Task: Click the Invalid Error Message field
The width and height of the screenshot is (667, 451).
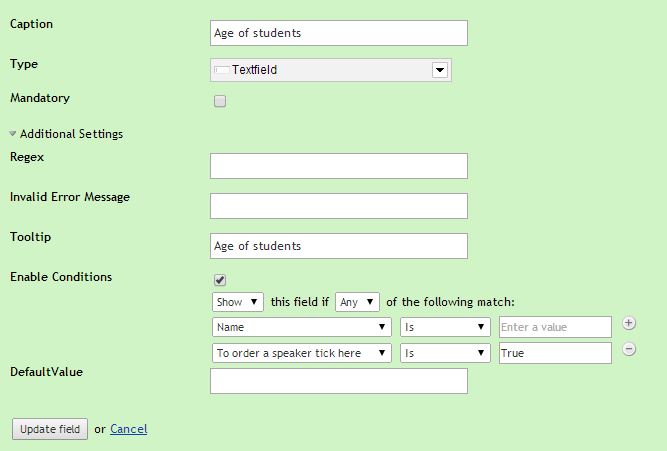Action: (339, 206)
